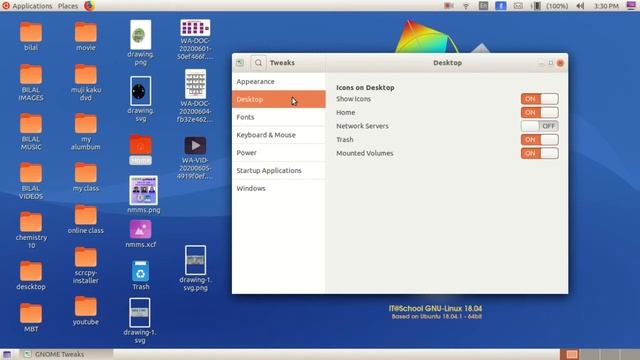Open the Bluetooth indicator in top panel
Viewport: 640px width, 360px height.
tap(500, 6)
